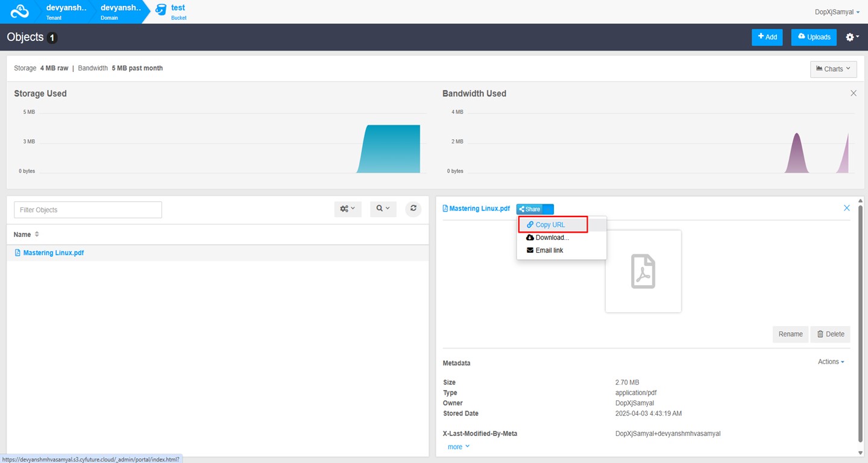Open the list actions gear dropdown
Image resolution: width=868 pixels, height=463 pixels.
point(347,209)
